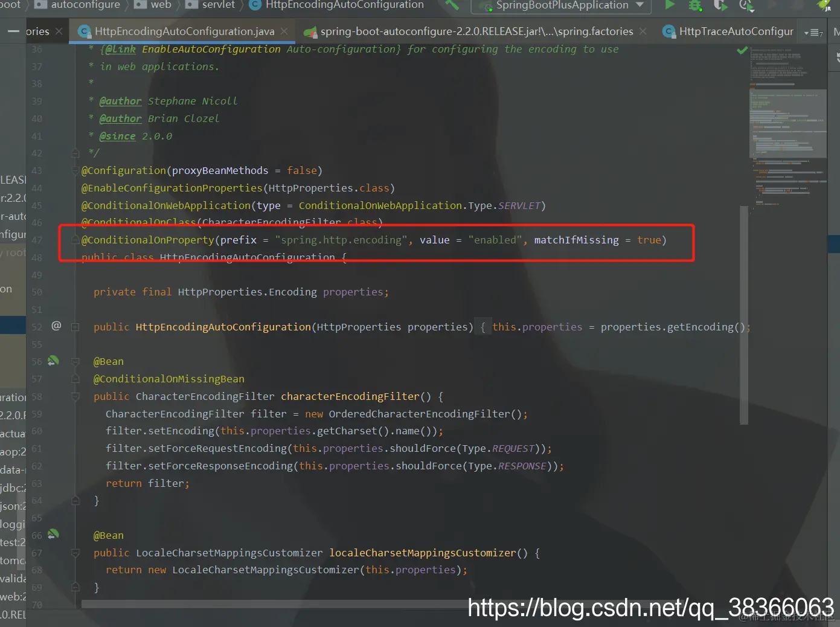840x627 pixels.
Task: Click 'return filter;' statement on line 63
Action: coord(147,483)
